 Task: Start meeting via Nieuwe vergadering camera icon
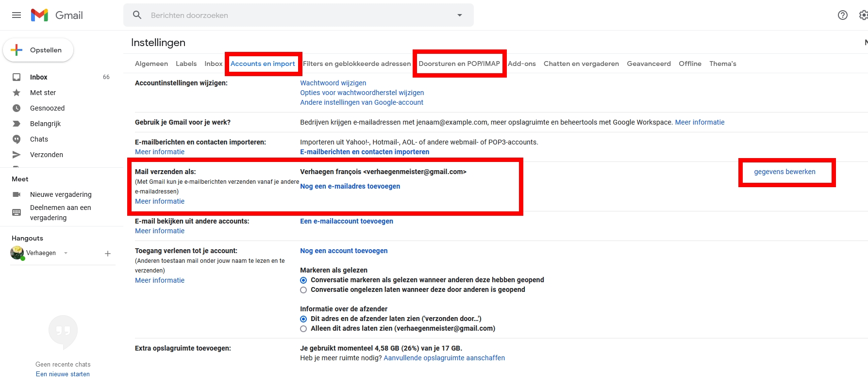pos(17,194)
